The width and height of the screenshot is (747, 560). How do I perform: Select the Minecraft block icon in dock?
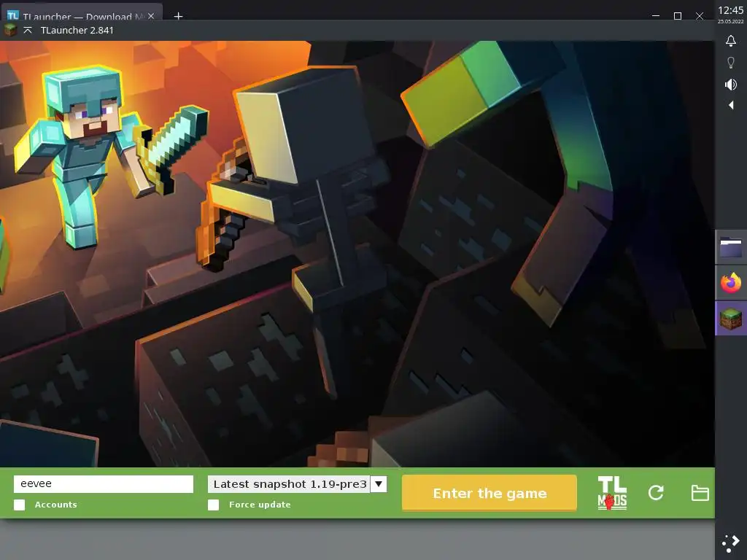point(731,318)
